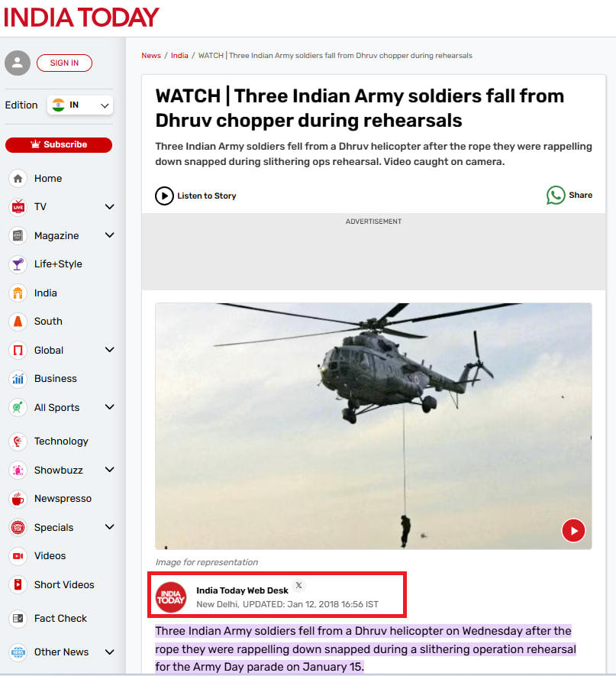The width and height of the screenshot is (616, 676).
Task: Click the Showbuzz icon in sidebar
Action: (x=18, y=470)
